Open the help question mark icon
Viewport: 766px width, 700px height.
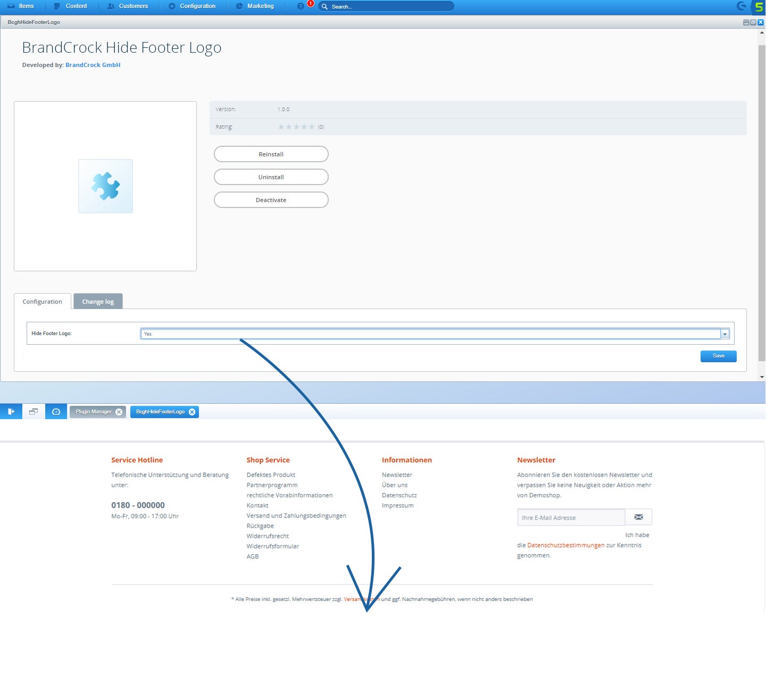pos(301,6)
